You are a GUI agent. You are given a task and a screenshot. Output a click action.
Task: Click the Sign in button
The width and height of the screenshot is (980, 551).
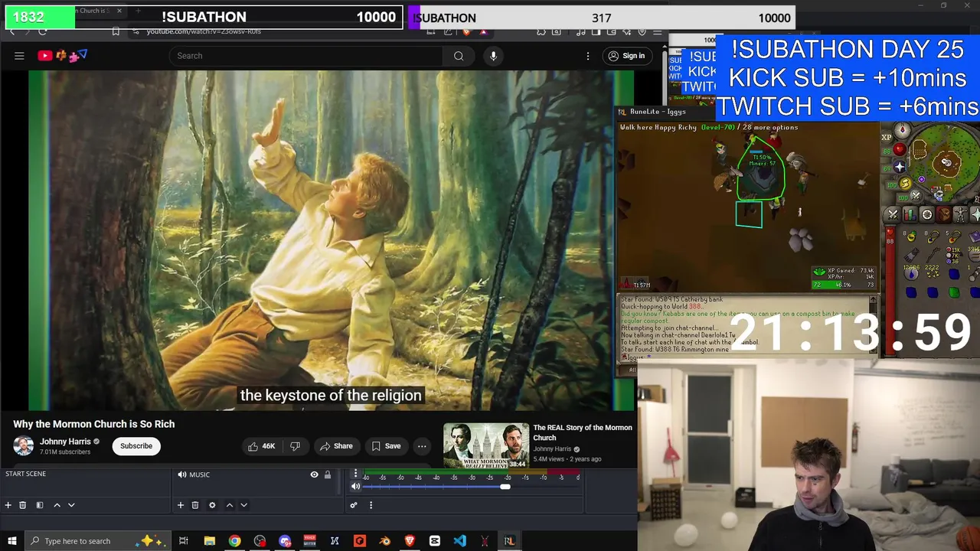pos(626,55)
